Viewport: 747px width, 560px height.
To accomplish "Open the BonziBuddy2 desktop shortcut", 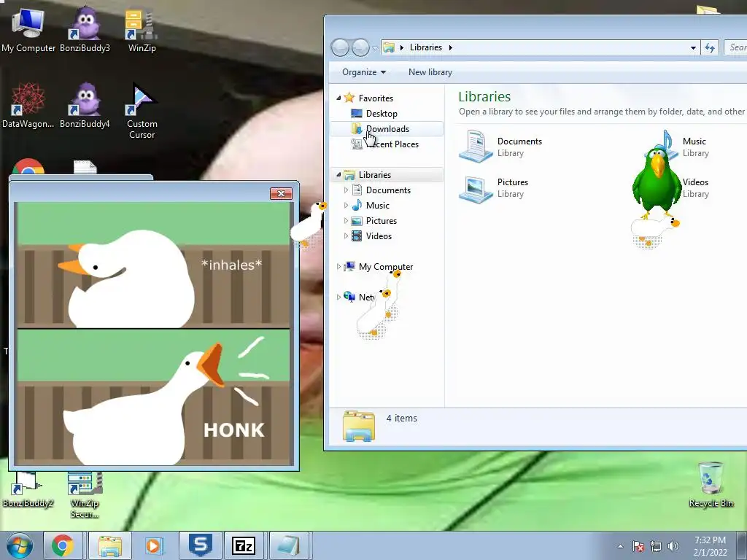I will (x=28, y=489).
